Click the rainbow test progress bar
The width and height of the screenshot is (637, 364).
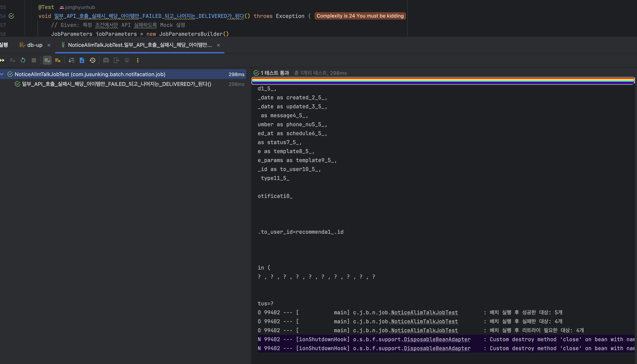[442, 80]
